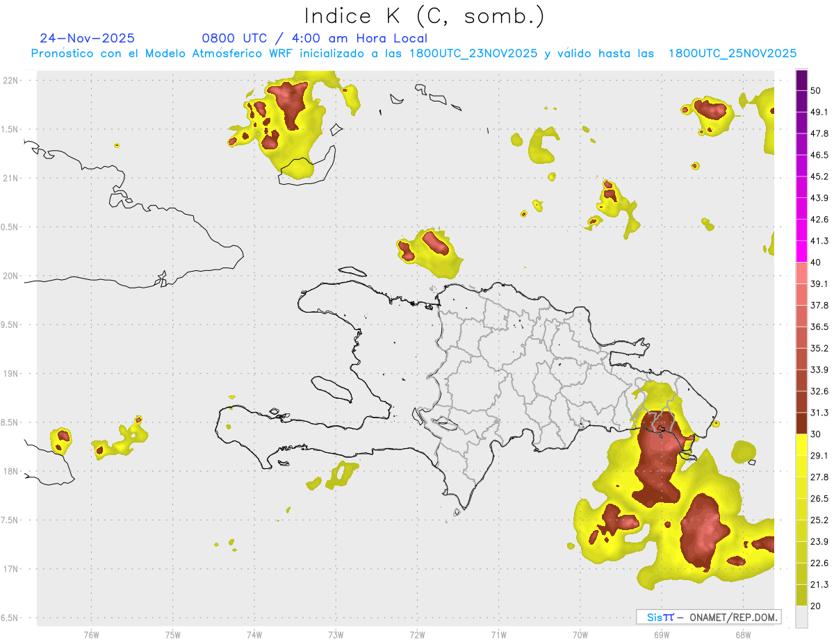The width and height of the screenshot is (834, 644).
Task: Click the "17N" latitude label
Action: point(12,569)
